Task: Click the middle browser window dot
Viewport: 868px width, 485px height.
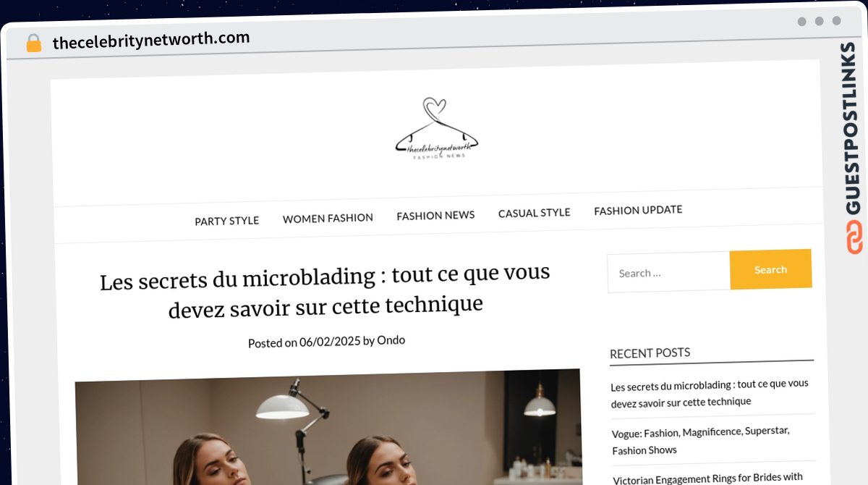Action: pyautogui.click(x=819, y=22)
